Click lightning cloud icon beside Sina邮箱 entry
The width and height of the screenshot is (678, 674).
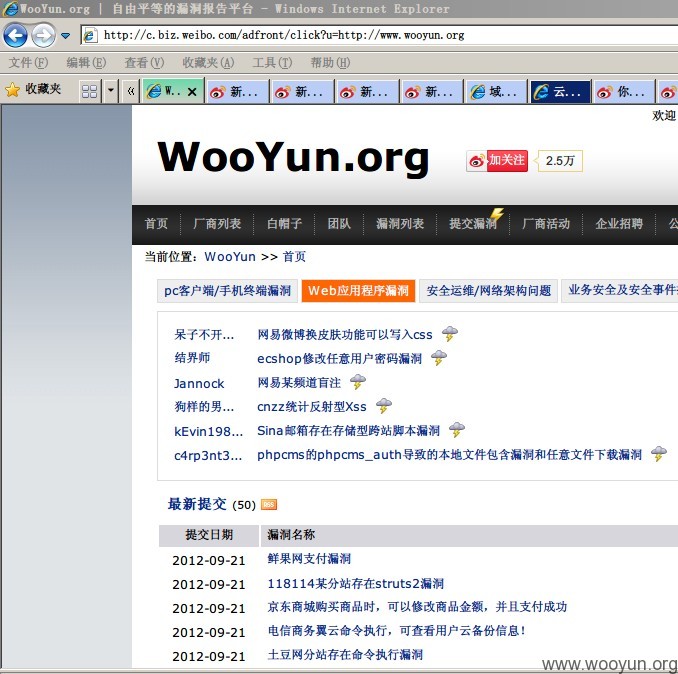[457, 430]
